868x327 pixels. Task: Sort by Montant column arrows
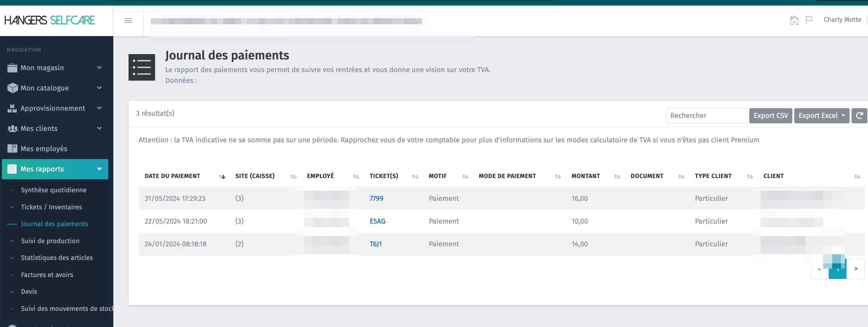point(617,176)
